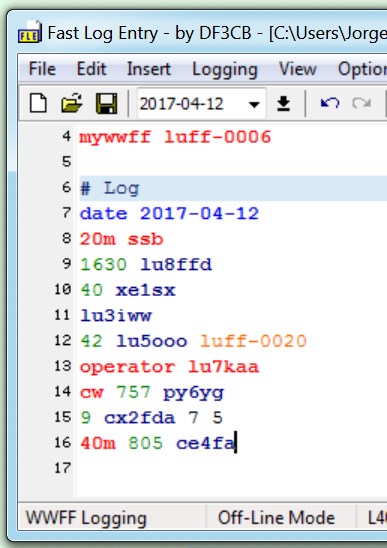Click the '40 xe1sx' entry
Viewport: 387px width, 548px height.
coord(128,290)
